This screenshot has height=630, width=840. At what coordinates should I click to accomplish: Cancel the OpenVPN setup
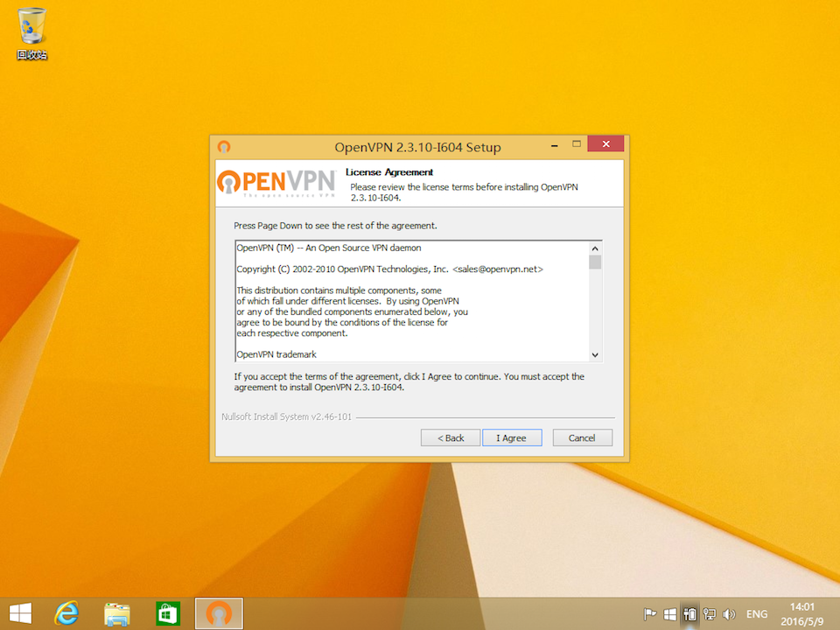[x=582, y=437]
